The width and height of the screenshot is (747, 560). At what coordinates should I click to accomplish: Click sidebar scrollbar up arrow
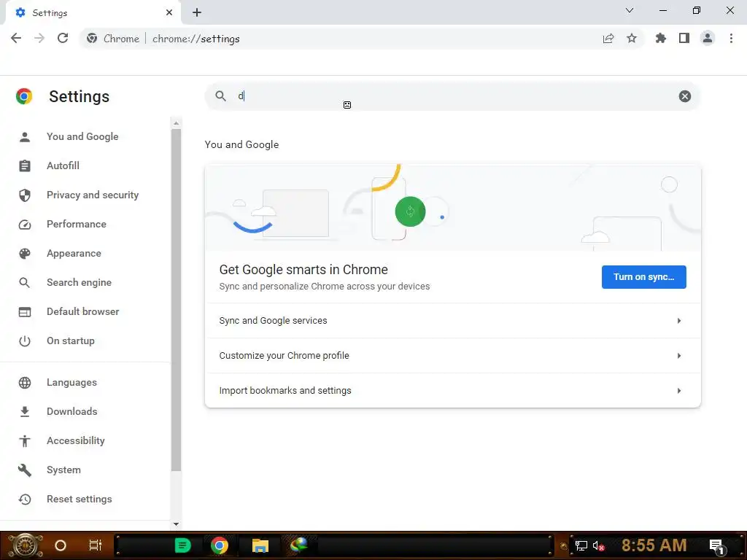coord(177,123)
